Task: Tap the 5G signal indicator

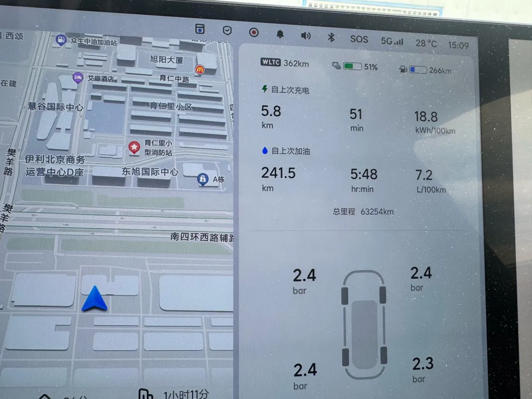Action: (x=392, y=41)
